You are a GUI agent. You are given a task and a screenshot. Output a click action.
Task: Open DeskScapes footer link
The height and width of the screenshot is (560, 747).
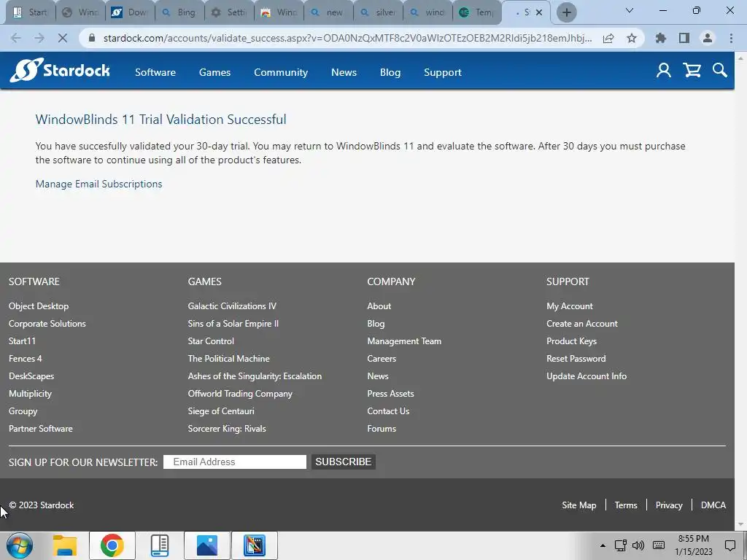click(x=31, y=376)
